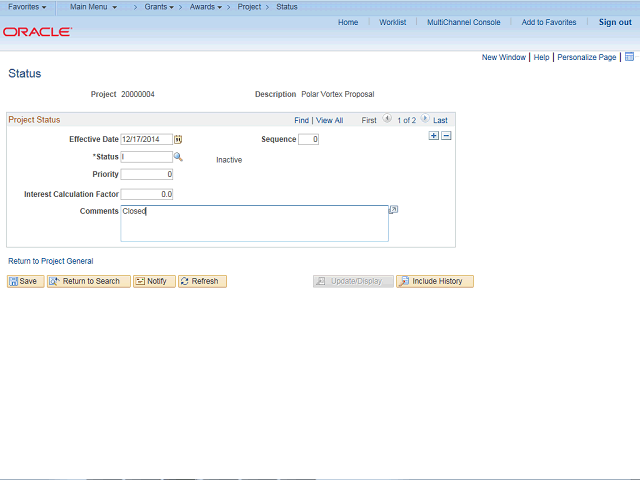Open the Favorites dropdown menu
This screenshot has height=480, width=640.
(27, 7)
